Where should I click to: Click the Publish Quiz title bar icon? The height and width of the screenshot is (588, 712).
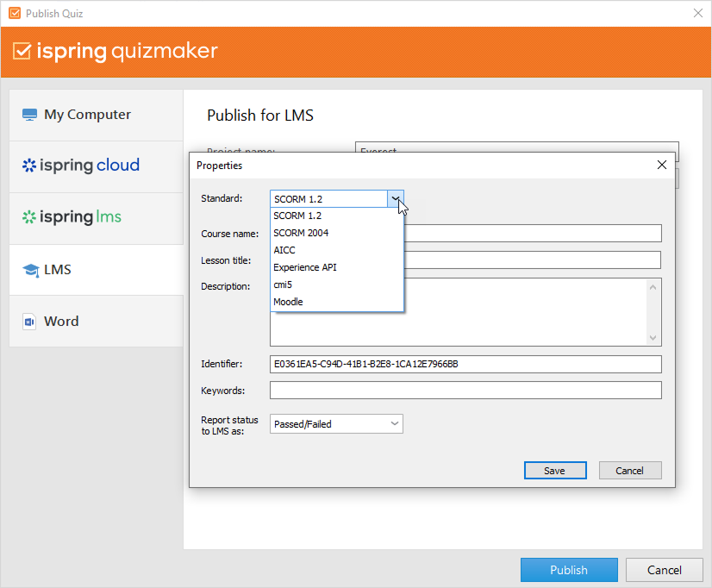click(x=14, y=14)
